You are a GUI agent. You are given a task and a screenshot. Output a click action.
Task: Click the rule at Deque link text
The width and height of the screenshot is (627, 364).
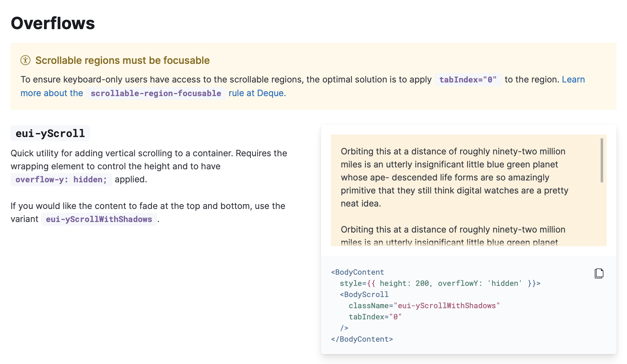pyautogui.click(x=257, y=93)
